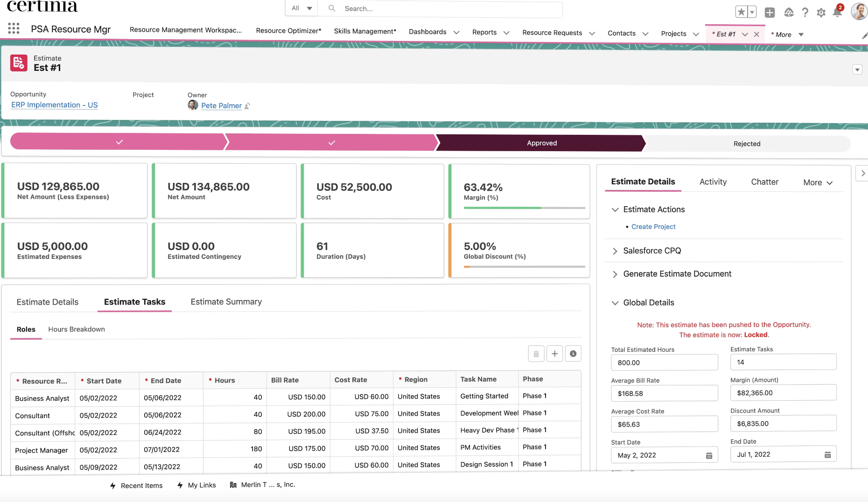868x502 pixels.
Task: Expand the Salesforce CPQ section
Action: [x=615, y=251]
